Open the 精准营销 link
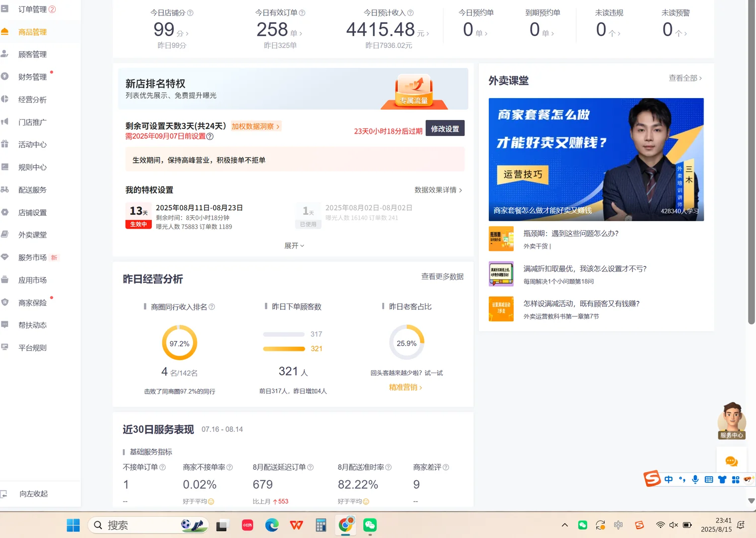 (x=404, y=387)
